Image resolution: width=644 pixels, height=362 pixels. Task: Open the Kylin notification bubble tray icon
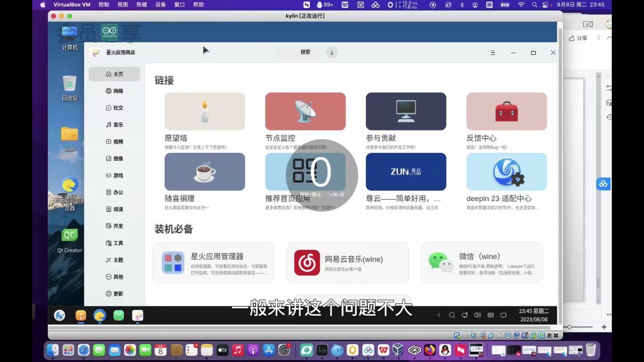tap(504, 315)
